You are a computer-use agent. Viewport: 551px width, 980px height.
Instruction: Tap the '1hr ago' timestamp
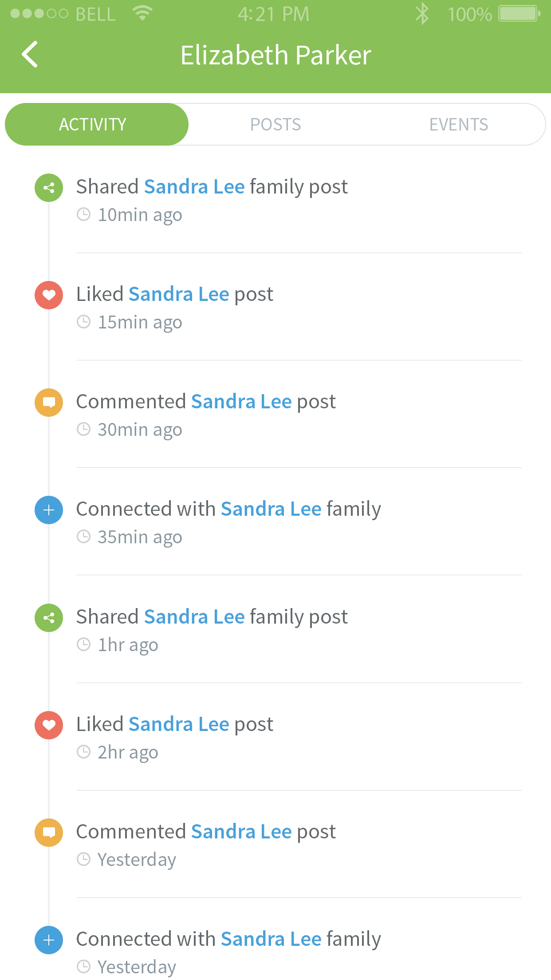click(x=128, y=645)
